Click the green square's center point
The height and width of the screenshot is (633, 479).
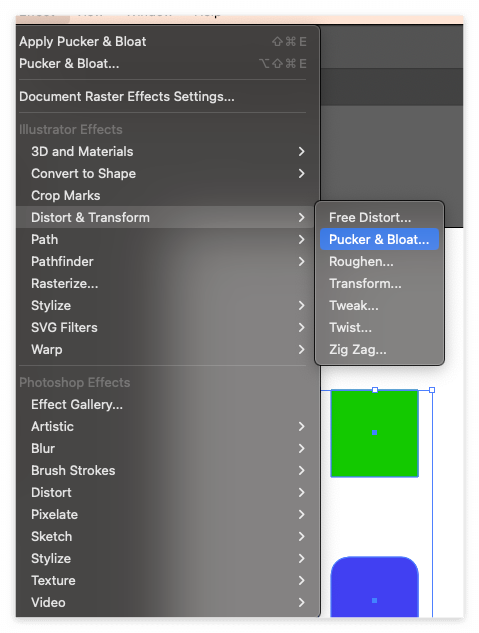point(374,433)
